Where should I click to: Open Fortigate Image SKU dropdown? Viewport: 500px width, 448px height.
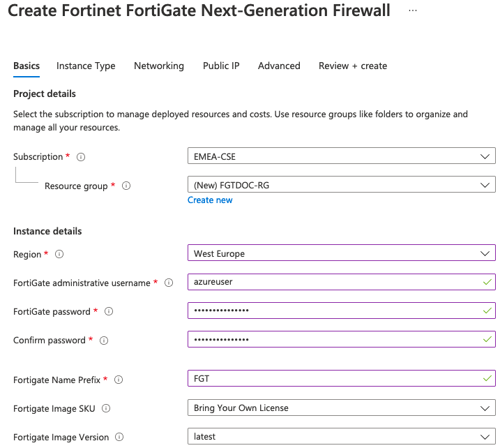(341, 408)
